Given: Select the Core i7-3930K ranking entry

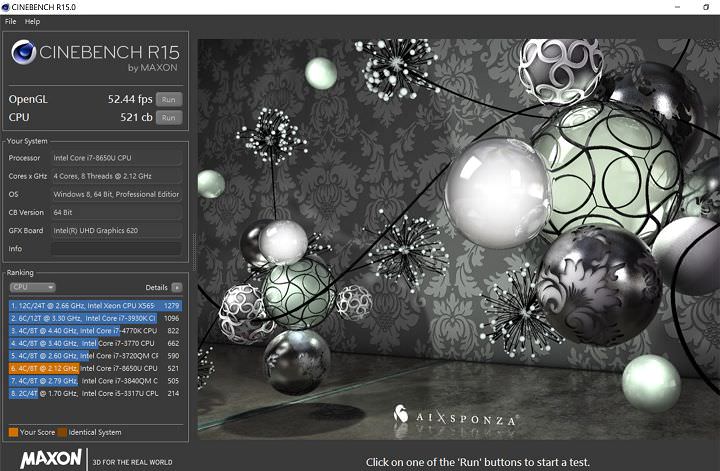Looking at the screenshot, I should (95, 318).
